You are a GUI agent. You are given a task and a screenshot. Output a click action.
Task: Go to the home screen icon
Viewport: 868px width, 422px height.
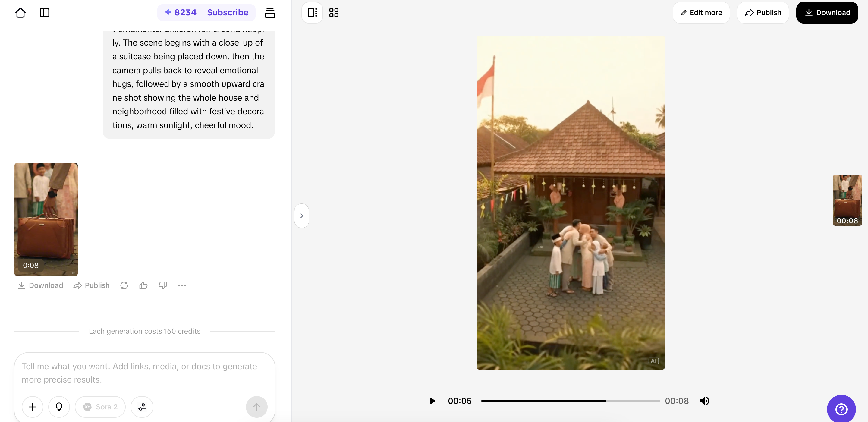(x=20, y=13)
